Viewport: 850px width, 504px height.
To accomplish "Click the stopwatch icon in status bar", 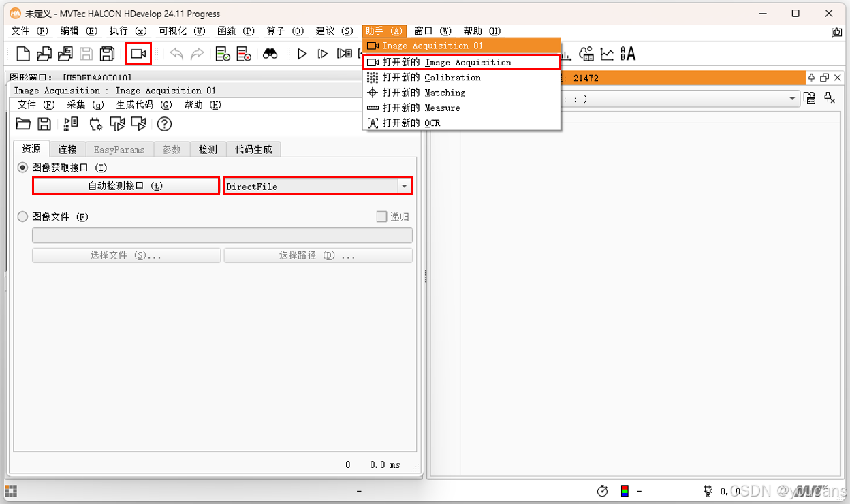I will tap(602, 491).
